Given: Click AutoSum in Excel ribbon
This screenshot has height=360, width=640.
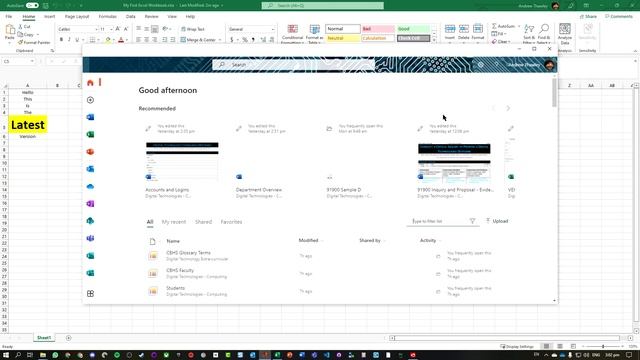Looking at the screenshot, I should [x=506, y=26].
